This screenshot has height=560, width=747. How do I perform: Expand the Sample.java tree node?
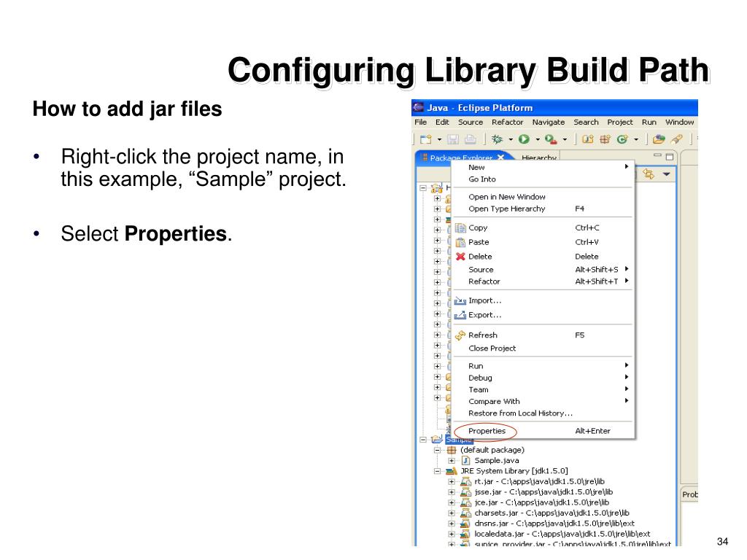tap(451, 461)
